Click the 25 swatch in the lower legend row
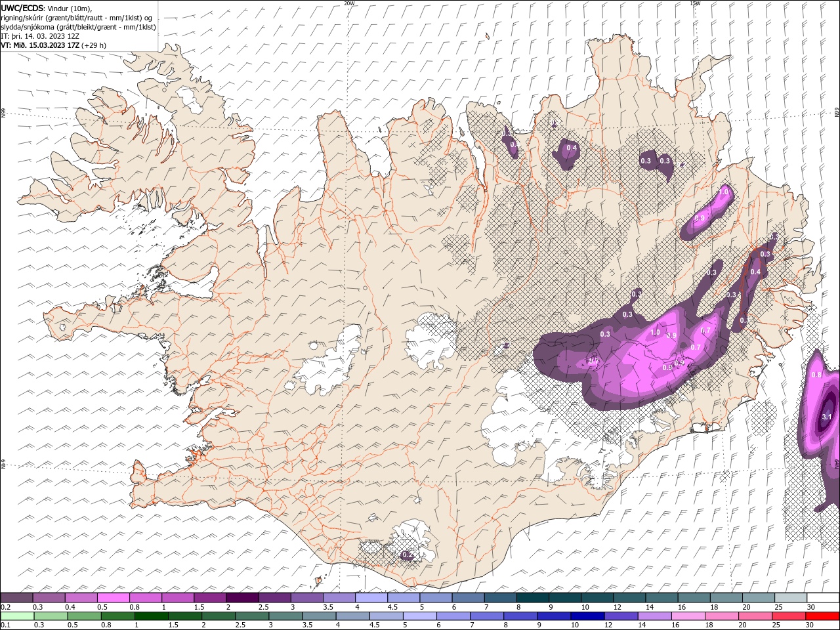 pos(788,616)
